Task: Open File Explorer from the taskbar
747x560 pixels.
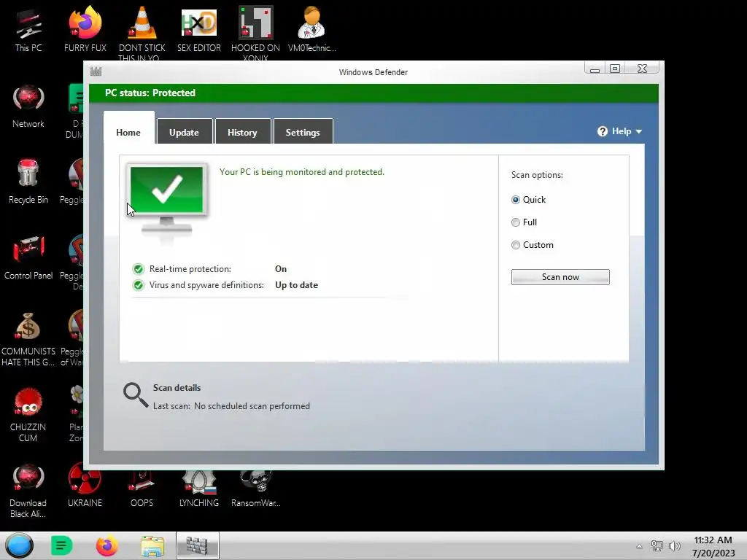Action: [152, 545]
